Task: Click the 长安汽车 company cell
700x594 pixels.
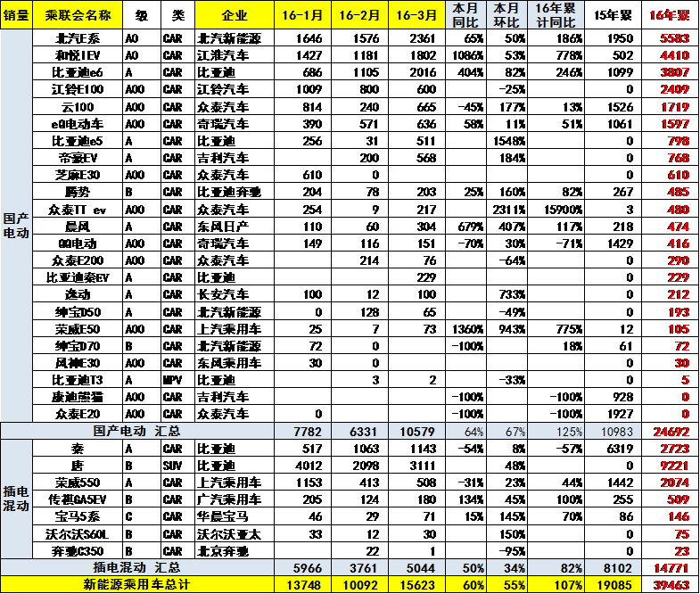Action: click(235, 294)
